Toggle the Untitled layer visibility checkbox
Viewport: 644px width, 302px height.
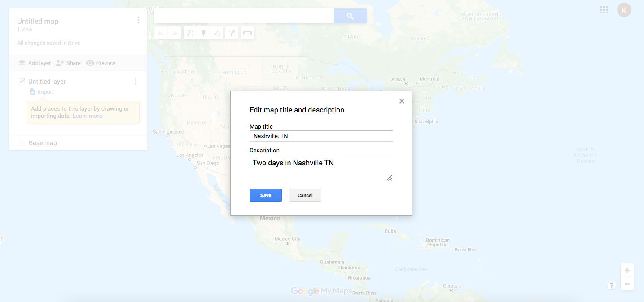22,81
